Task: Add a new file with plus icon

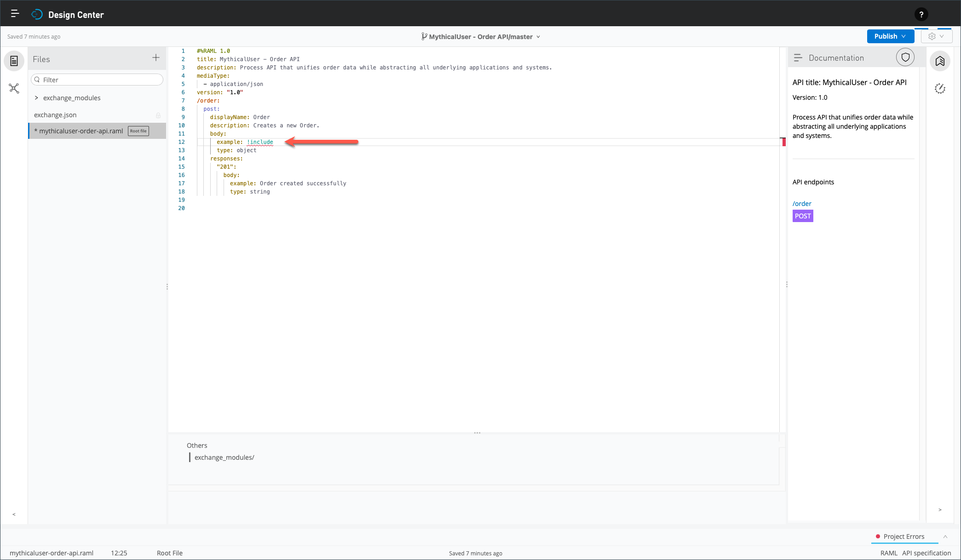Action: click(x=156, y=57)
